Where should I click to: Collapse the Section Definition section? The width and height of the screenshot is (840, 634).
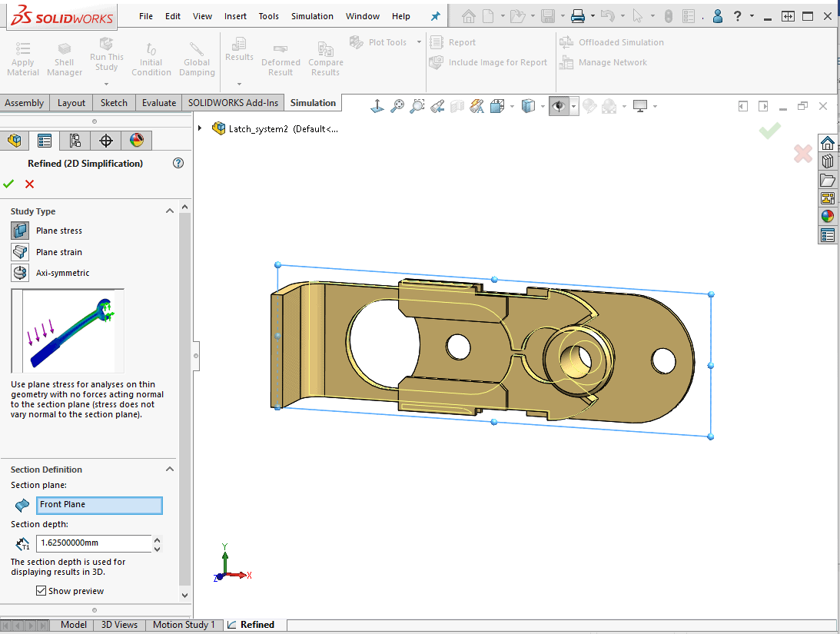coord(169,470)
